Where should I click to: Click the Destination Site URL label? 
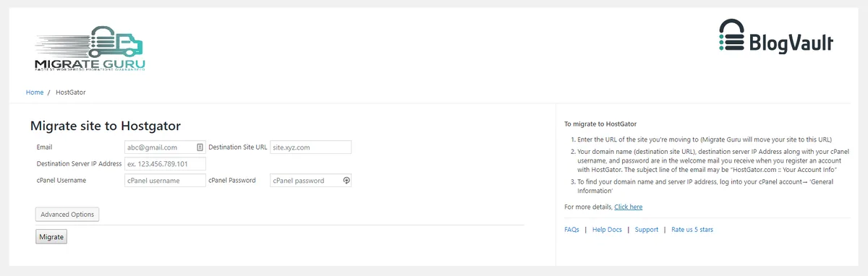coord(237,147)
